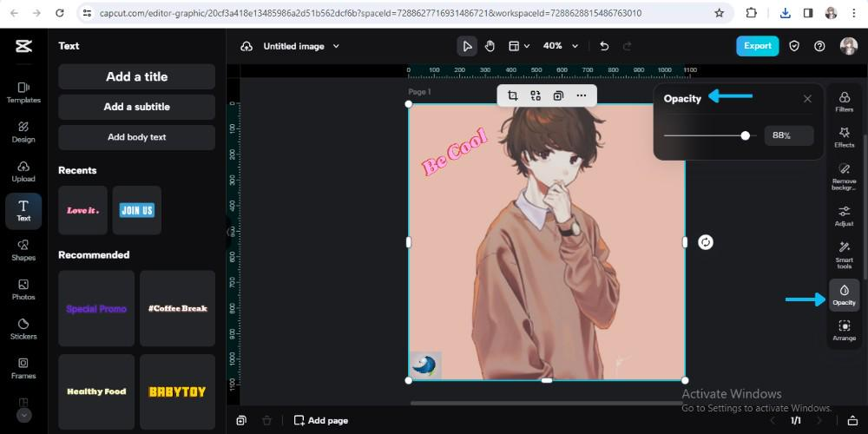Open the 40% zoom level dropdown
Image resolution: width=868 pixels, height=434 pixels.
point(560,47)
